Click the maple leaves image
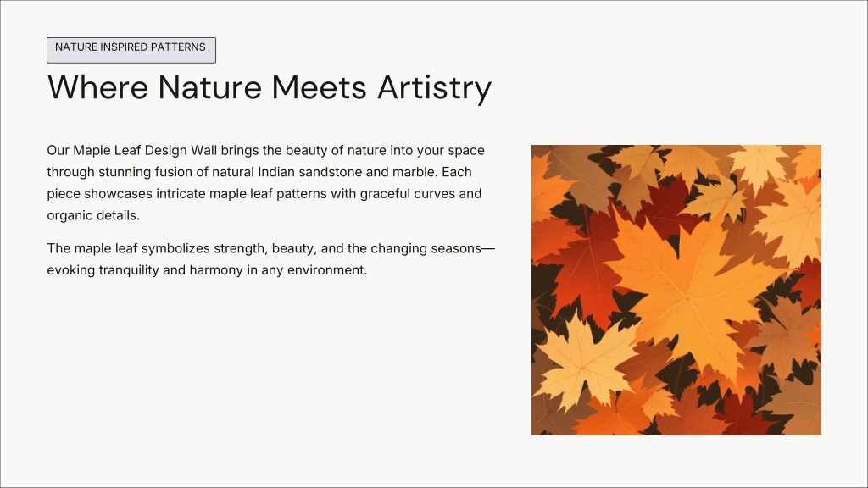868x488 pixels. [676, 290]
